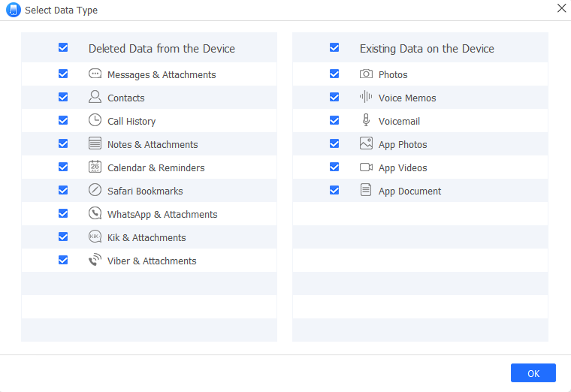
Task: Click the "Viber & Attachments" label
Action: [152, 261]
